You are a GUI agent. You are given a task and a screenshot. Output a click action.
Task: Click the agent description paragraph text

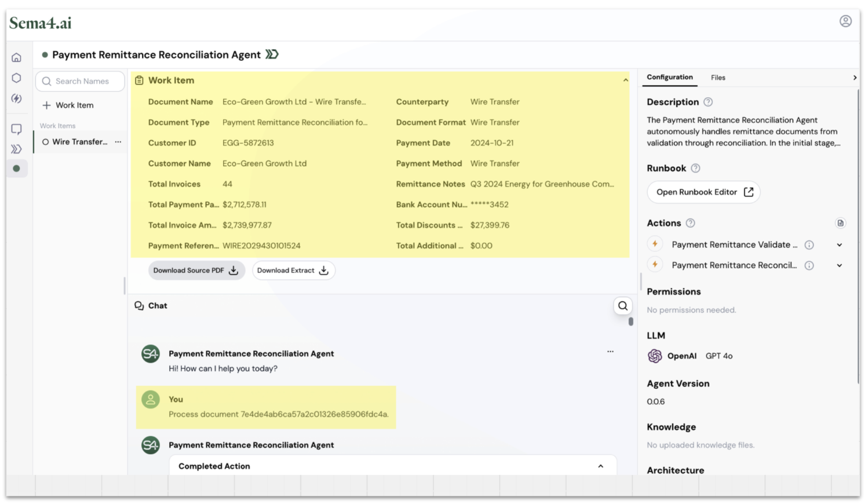[x=743, y=132]
